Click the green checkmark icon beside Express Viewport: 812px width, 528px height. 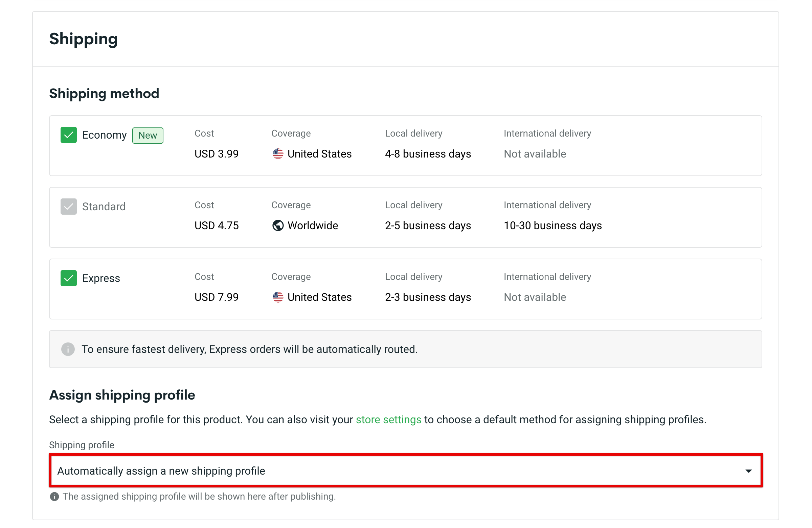point(68,278)
